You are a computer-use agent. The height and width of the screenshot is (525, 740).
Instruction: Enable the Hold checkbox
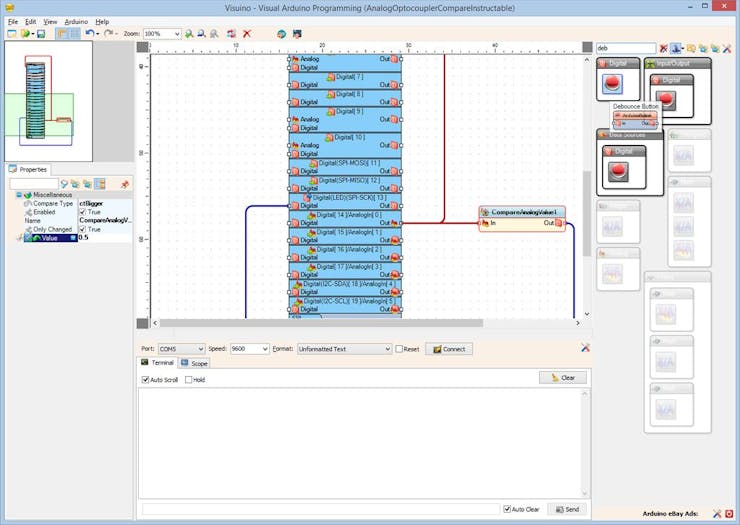click(189, 380)
